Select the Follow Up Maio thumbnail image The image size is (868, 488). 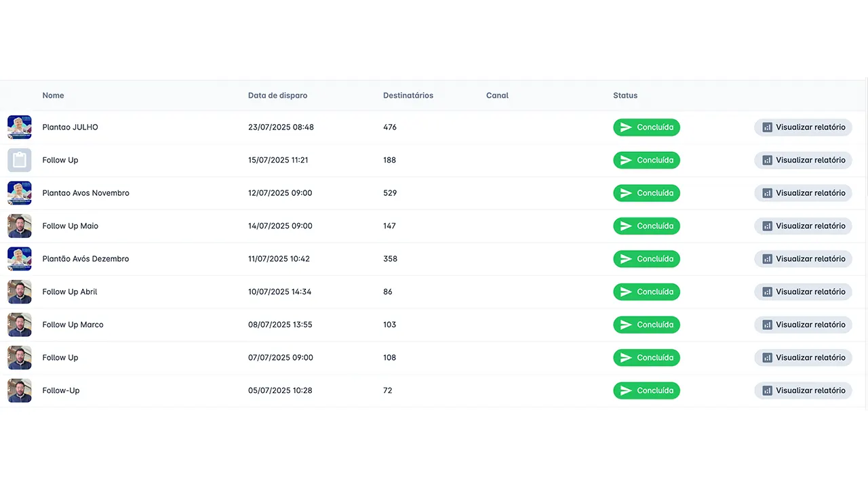coord(19,226)
